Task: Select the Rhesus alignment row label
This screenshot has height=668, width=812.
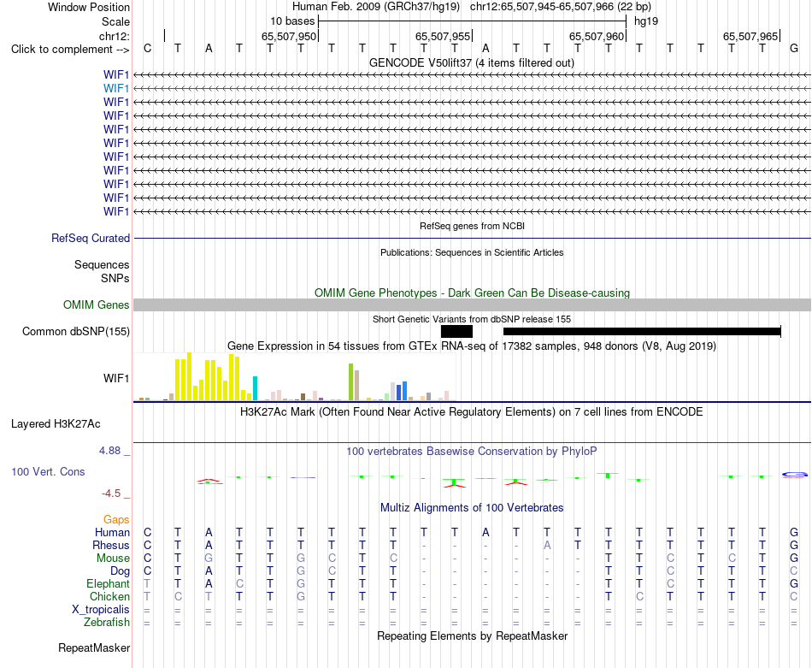Action: point(111,545)
